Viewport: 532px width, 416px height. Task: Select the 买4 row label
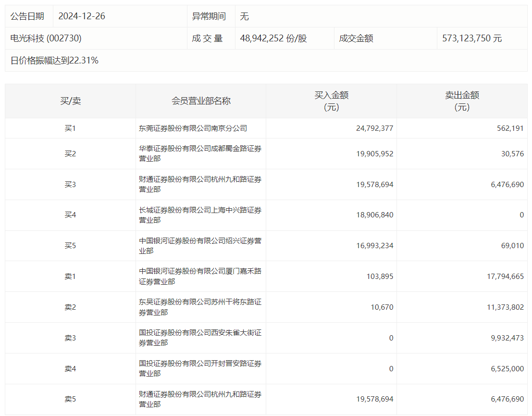point(70,215)
